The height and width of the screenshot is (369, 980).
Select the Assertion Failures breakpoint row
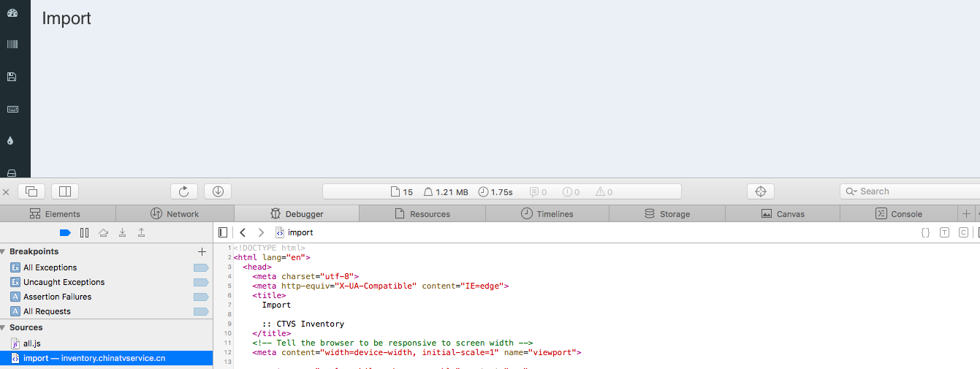click(106, 297)
